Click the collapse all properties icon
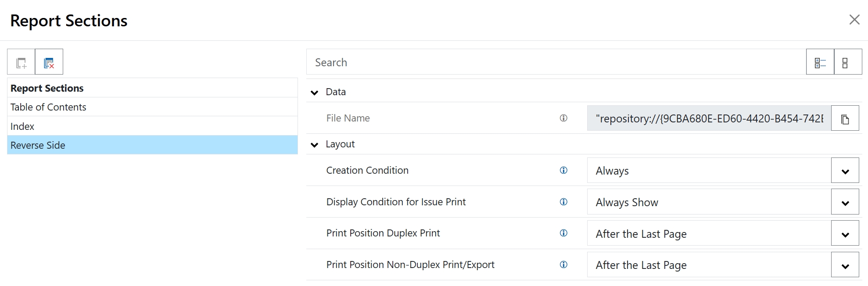The image size is (868, 286). [x=847, y=62]
